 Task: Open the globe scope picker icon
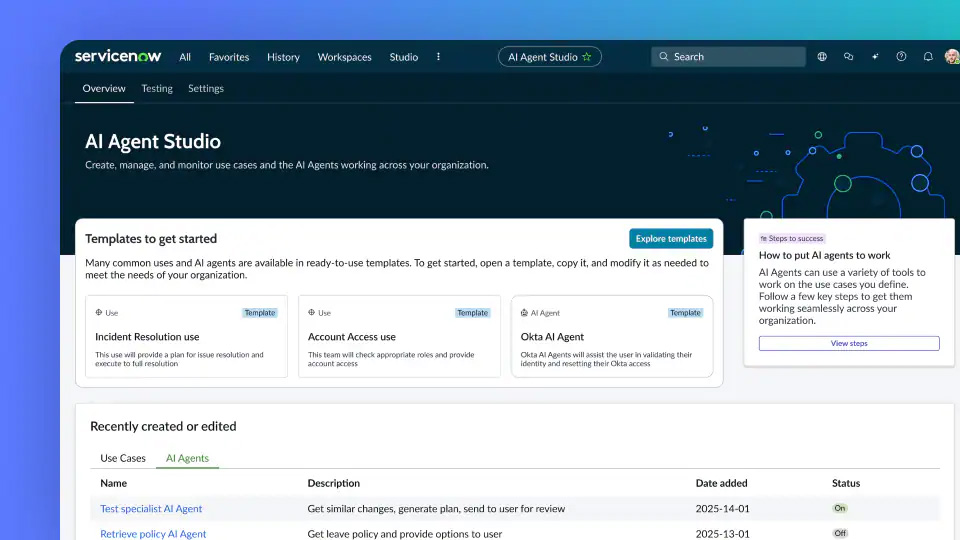tap(822, 57)
